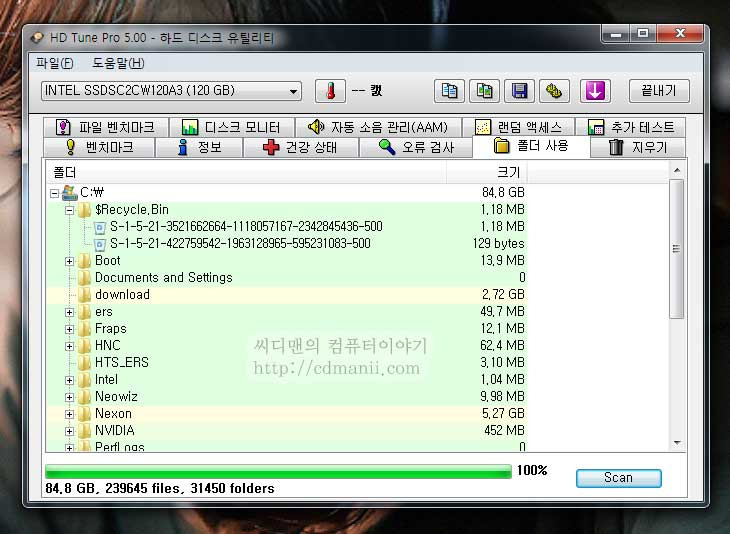Viewport: 730px width, 534px height.
Task: Switch to the 랜덤 액세스 tab
Action: (518, 127)
